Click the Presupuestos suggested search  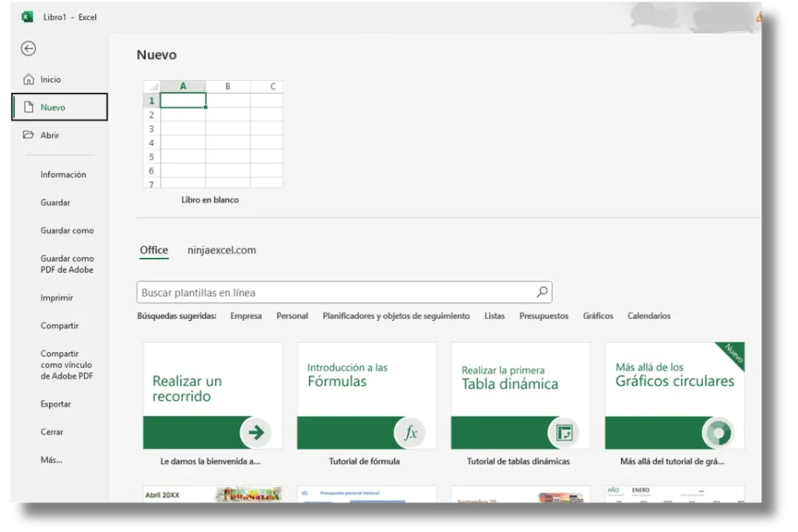pos(543,315)
